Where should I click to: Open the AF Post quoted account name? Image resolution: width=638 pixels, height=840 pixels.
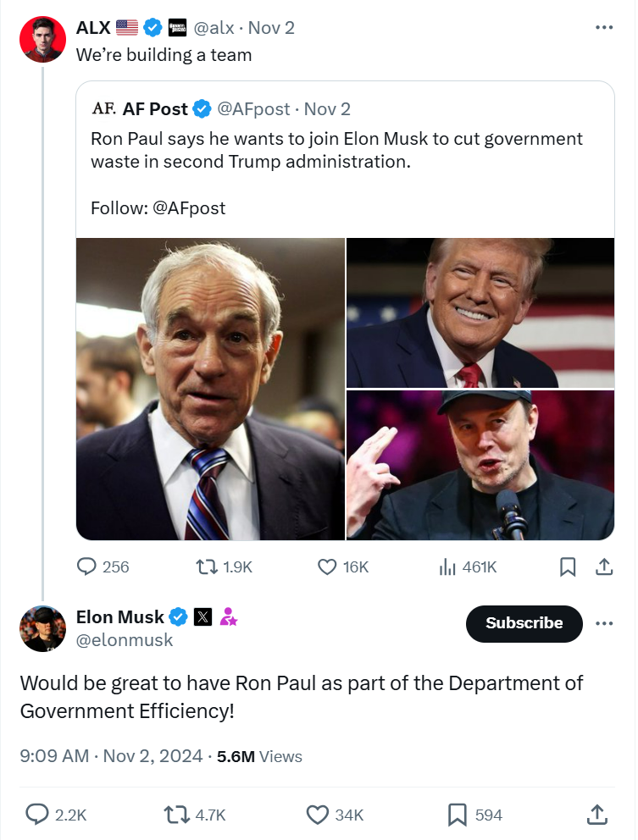[x=155, y=108]
